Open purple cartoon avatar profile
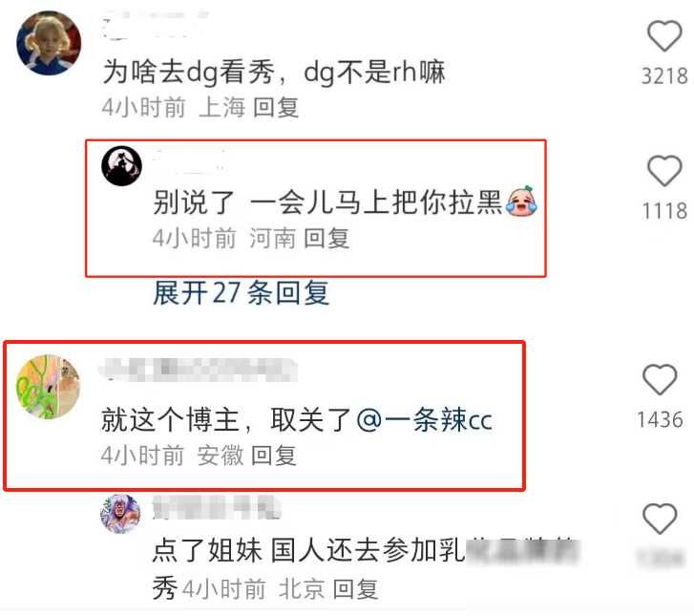 click(x=120, y=514)
